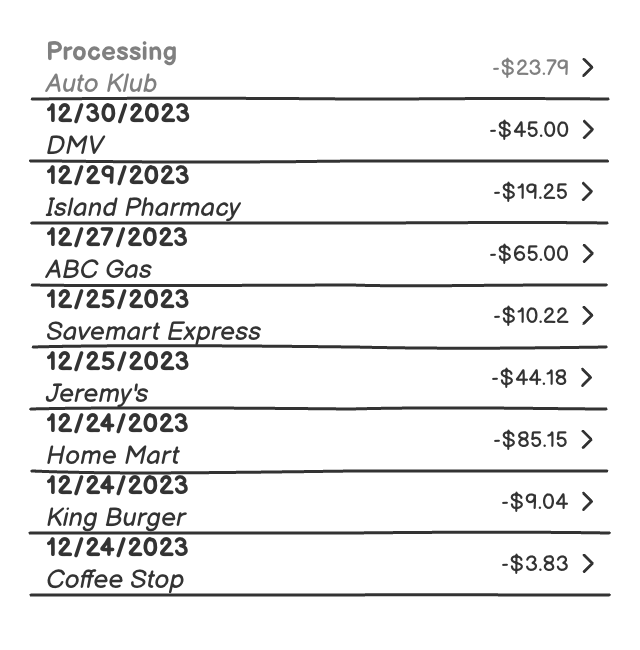Expand the ABC Gas row chevron
Image resolution: width=640 pixels, height=650 pixels.
[588, 253]
